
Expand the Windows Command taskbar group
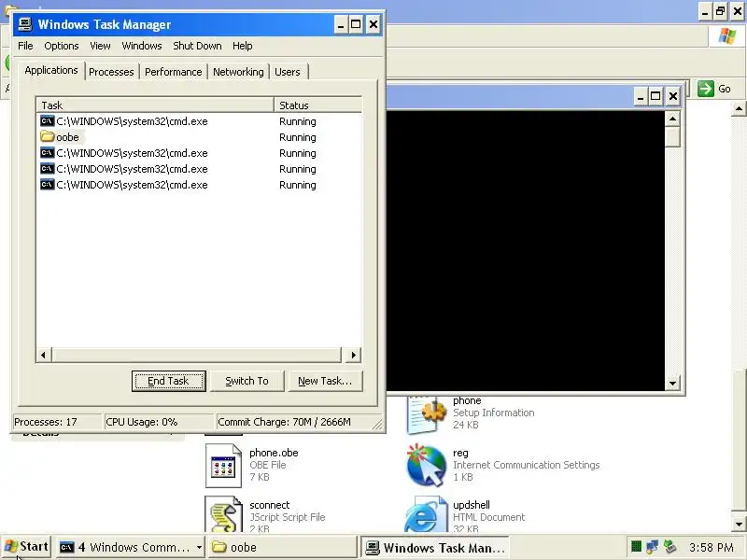(131, 548)
